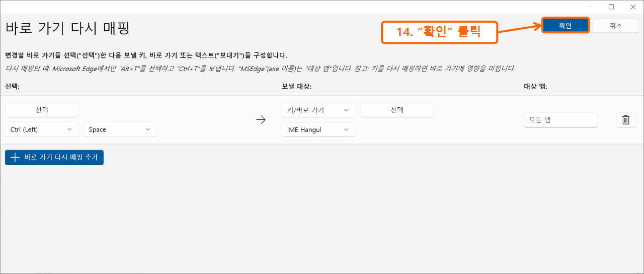Click the 보낼 대상: column label
The width and height of the screenshot is (644, 274).
tap(297, 86)
